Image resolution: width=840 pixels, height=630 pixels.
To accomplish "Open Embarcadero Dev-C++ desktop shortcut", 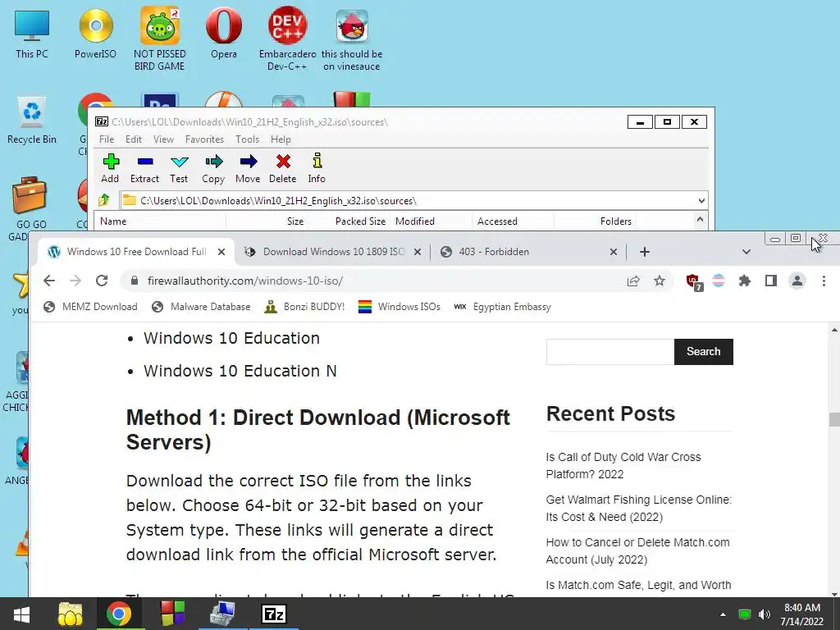I will point(288,39).
